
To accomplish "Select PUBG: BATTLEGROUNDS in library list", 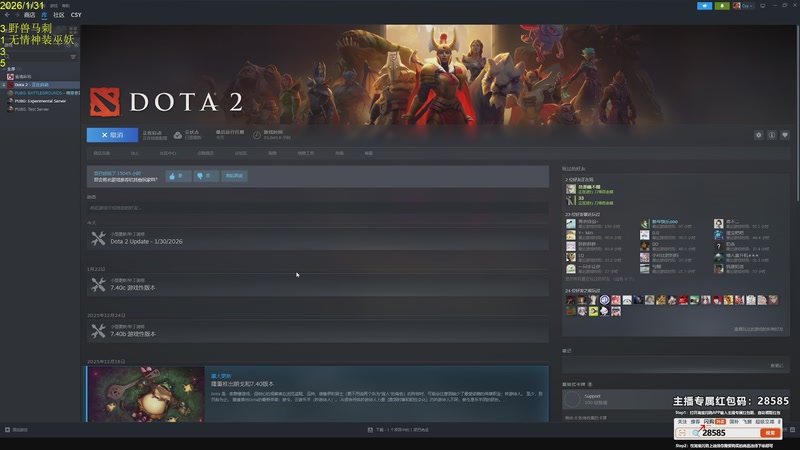I will tap(40, 93).
